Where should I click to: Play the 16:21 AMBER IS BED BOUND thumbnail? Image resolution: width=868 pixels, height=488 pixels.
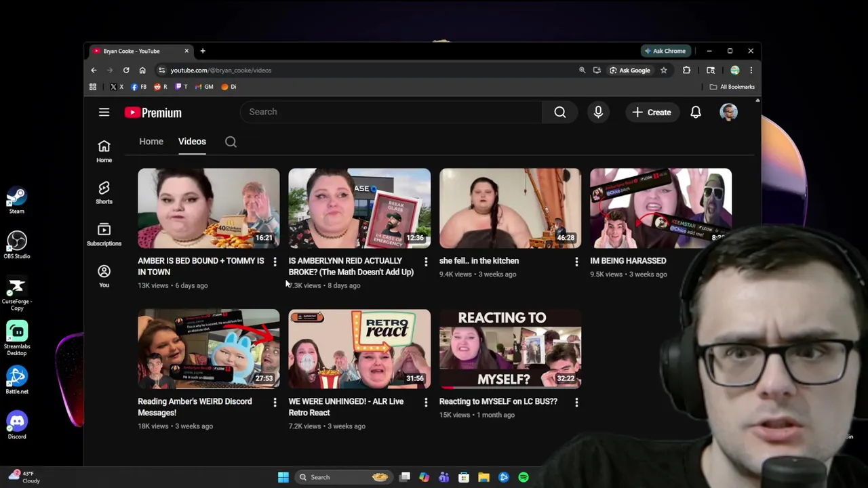[209, 208]
